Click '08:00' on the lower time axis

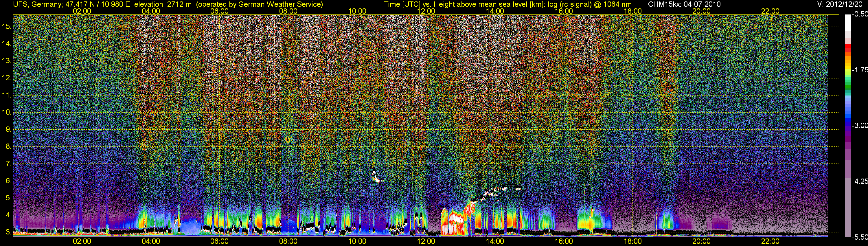288,241
